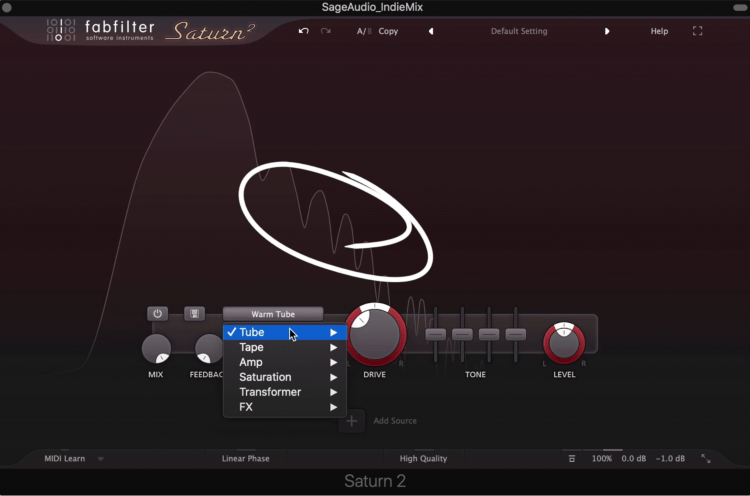Viewport: 750px width, 496px height.
Task: Click the third TONE slider handle
Action: pos(489,334)
